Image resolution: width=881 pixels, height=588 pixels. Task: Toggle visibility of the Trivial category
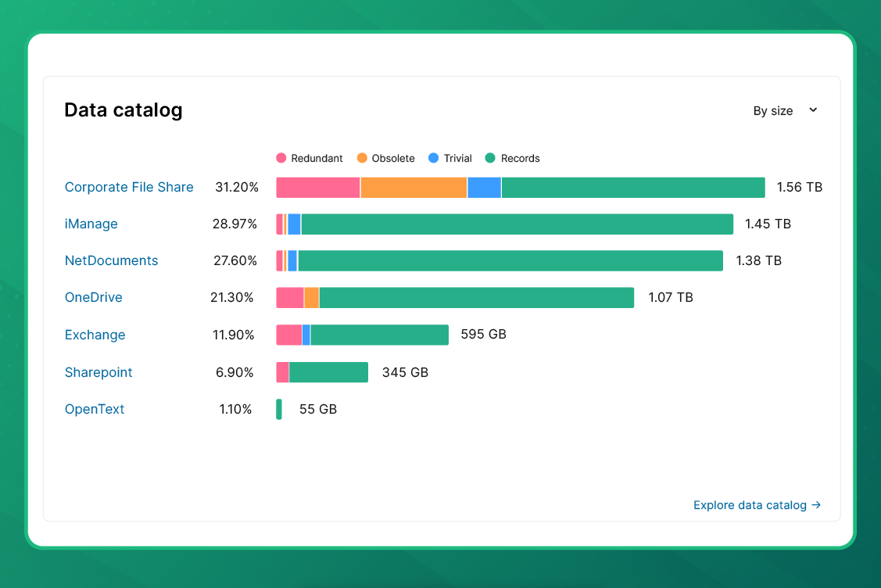pyautogui.click(x=449, y=158)
